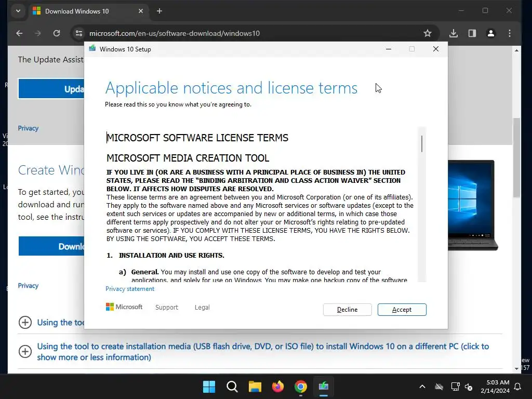Open Privacy link under Update button
Image resolution: width=532 pixels, height=399 pixels.
coord(28,128)
